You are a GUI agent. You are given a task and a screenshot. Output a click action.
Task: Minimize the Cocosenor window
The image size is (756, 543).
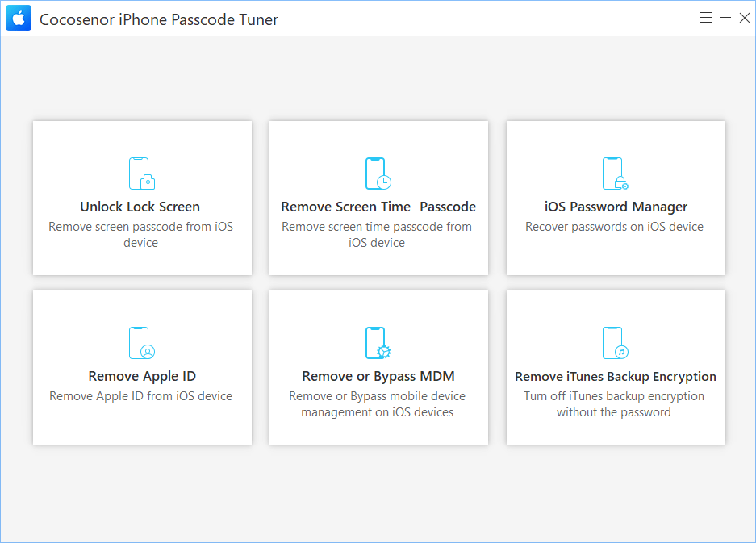725,18
